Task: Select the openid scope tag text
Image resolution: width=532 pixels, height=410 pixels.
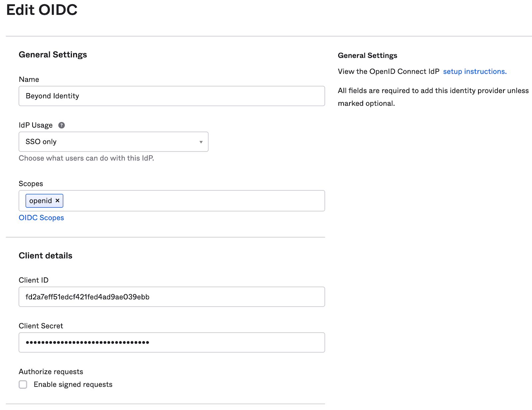Action: coord(40,201)
